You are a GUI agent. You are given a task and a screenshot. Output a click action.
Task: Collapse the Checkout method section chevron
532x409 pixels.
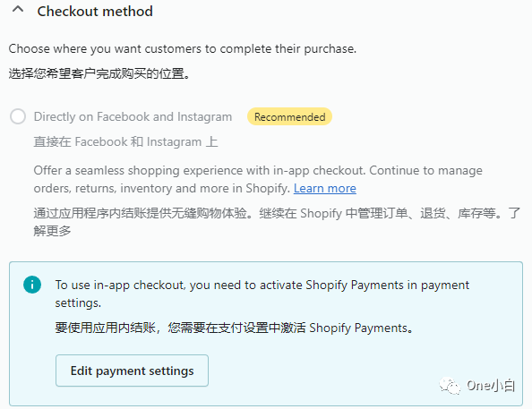click(x=18, y=10)
